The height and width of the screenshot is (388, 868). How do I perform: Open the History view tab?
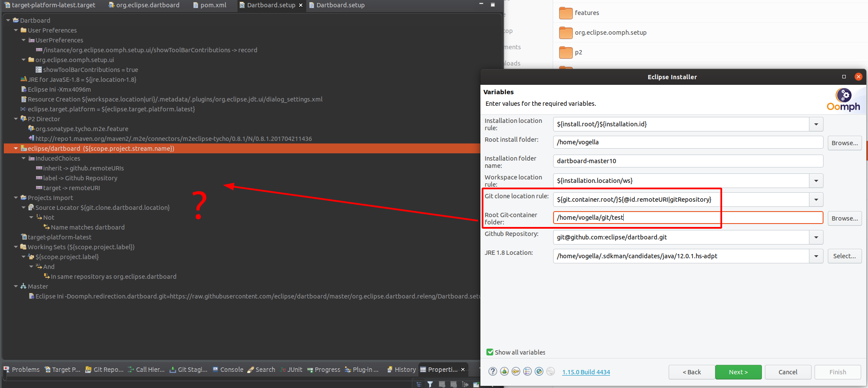[401, 370]
